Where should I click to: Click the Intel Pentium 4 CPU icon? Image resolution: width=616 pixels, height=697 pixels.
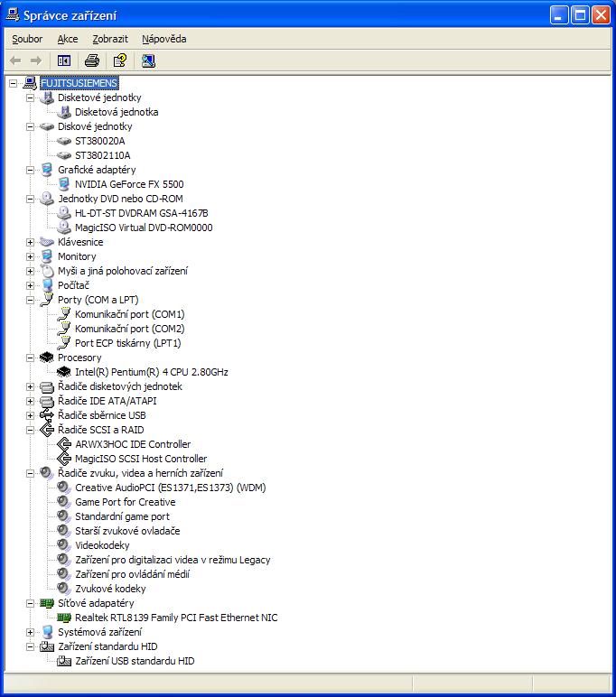pos(64,372)
